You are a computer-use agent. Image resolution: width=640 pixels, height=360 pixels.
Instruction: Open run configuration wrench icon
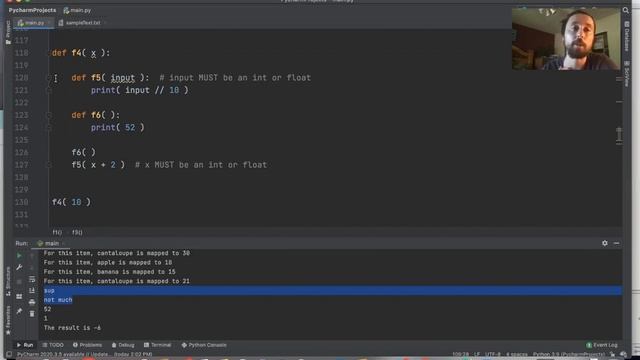[x=19, y=267]
